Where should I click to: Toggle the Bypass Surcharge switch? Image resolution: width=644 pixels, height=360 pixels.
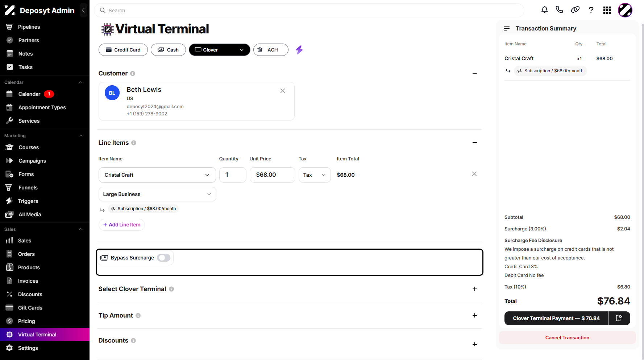(x=163, y=258)
